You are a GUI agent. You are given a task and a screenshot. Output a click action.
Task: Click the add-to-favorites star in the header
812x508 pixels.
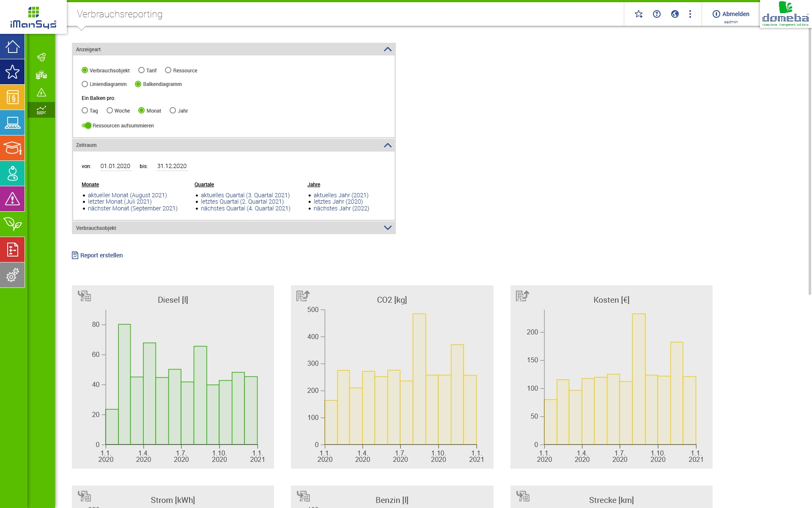pyautogui.click(x=639, y=14)
